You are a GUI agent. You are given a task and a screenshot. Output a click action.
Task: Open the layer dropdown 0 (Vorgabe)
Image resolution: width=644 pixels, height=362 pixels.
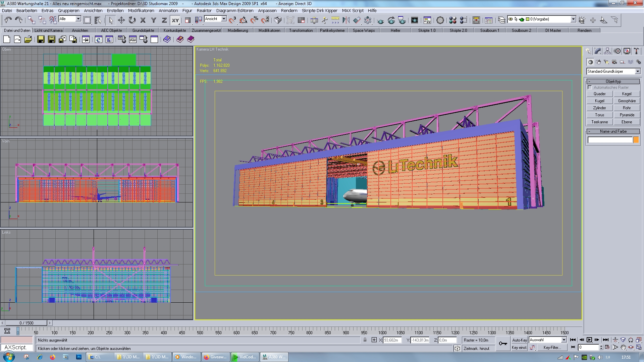pos(573,19)
